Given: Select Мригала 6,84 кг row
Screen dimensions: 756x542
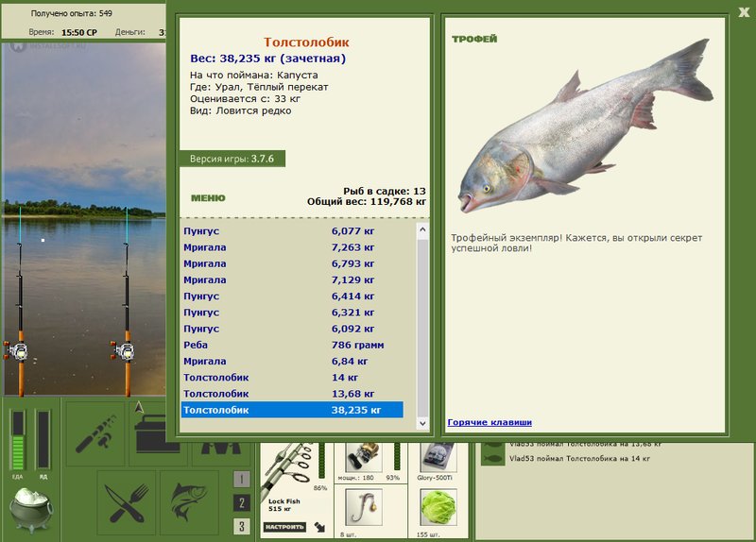Looking at the screenshot, I should 293,362.
